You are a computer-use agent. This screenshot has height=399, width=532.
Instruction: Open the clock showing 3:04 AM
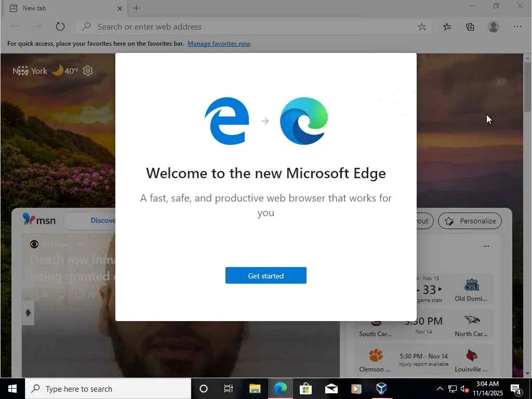tap(487, 389)
